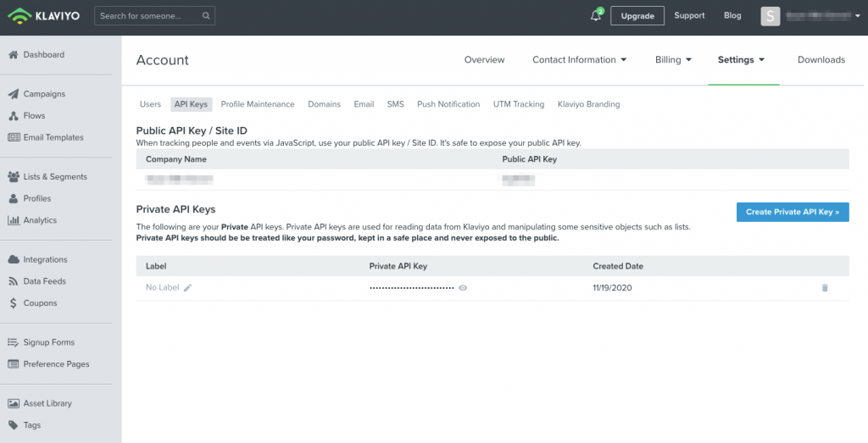Open the account name dropdown arrow
The width and height of the screenshot is (868, 443).
click(858, 16)
